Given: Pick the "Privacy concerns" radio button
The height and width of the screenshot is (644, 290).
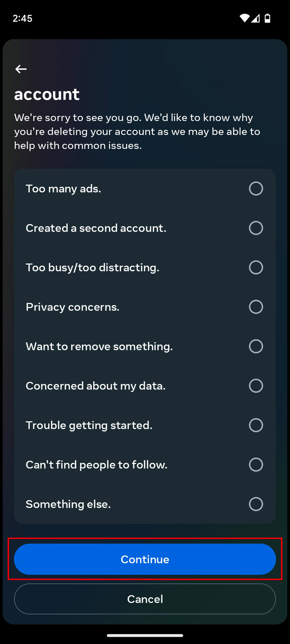Looking at the screenshot, I should [256, 307].
